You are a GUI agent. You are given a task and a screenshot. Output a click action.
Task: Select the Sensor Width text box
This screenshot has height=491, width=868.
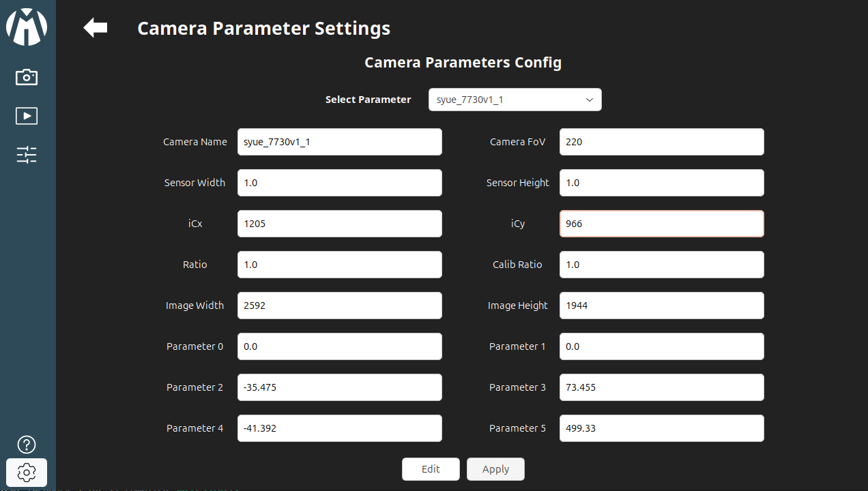point(339,183)
